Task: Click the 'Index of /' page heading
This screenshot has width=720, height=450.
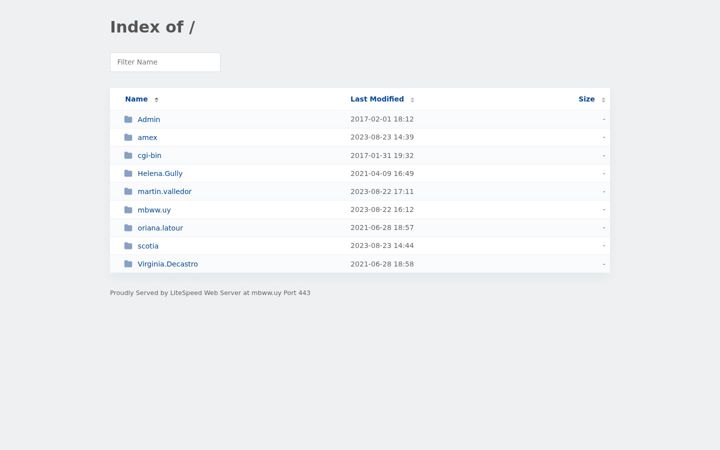Action: (x=152, y=27)
